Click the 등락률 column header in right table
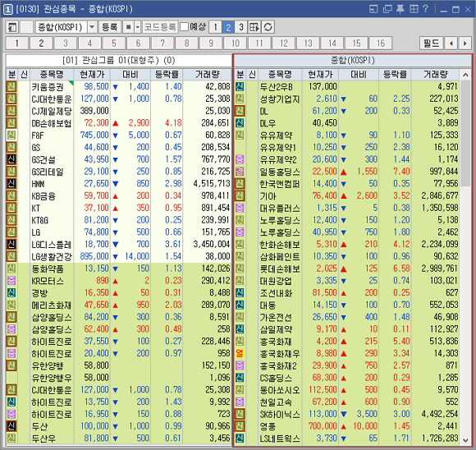Screen dimensions: 476x450 tap(395, 75)
